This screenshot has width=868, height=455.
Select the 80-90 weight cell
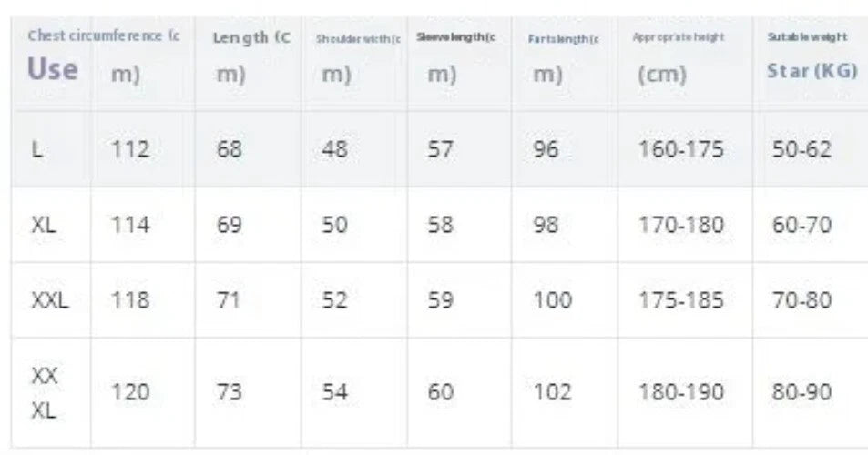tap(802, 392)
